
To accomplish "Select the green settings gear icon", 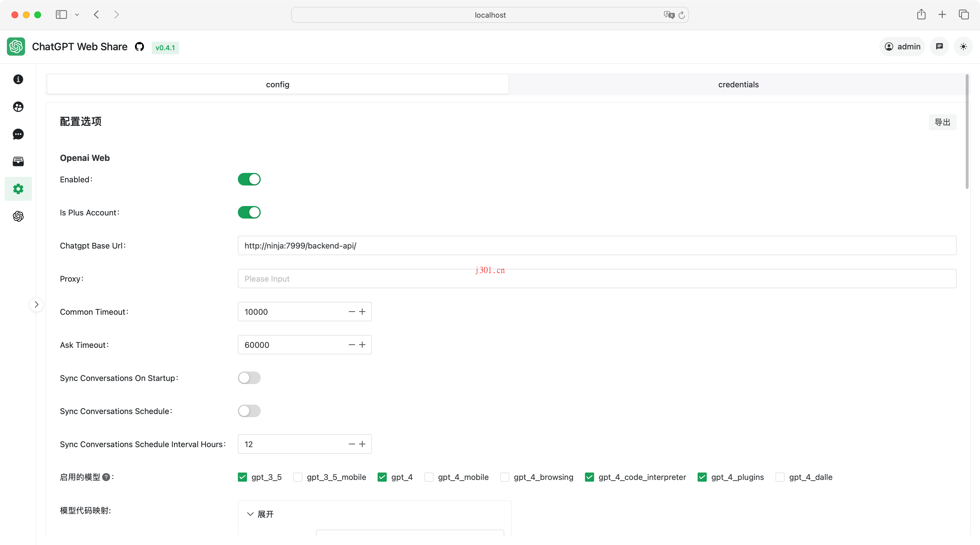I will pyautogui.click(x=18, y=188).
